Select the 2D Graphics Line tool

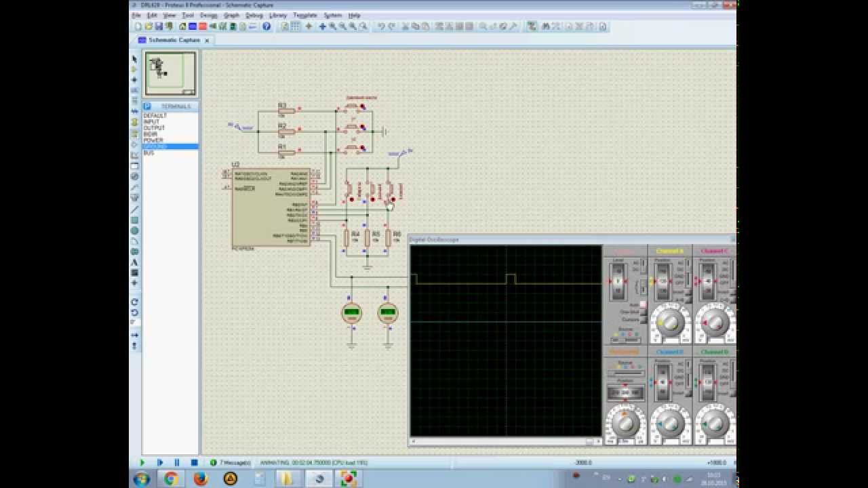[x=134, y=210]
